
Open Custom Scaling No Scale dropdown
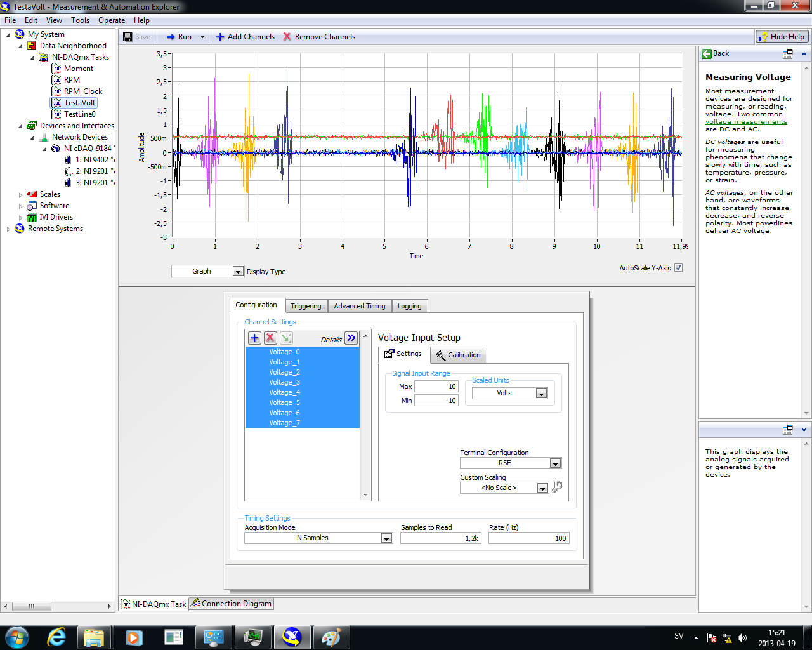coord(542,488)
